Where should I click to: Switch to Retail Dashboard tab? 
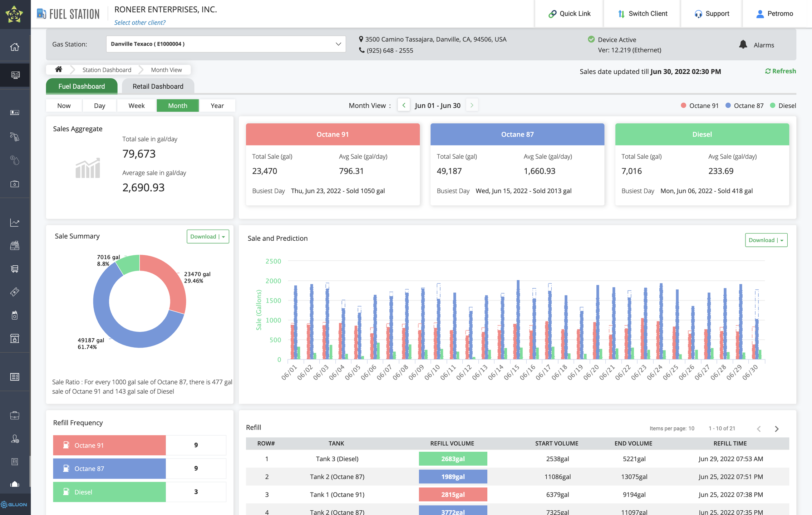(x=158, y=86)
